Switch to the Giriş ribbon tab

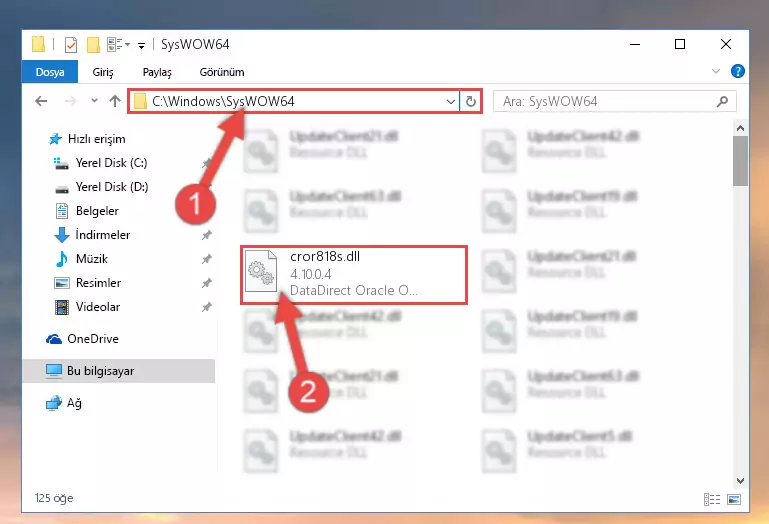point(103,72)
